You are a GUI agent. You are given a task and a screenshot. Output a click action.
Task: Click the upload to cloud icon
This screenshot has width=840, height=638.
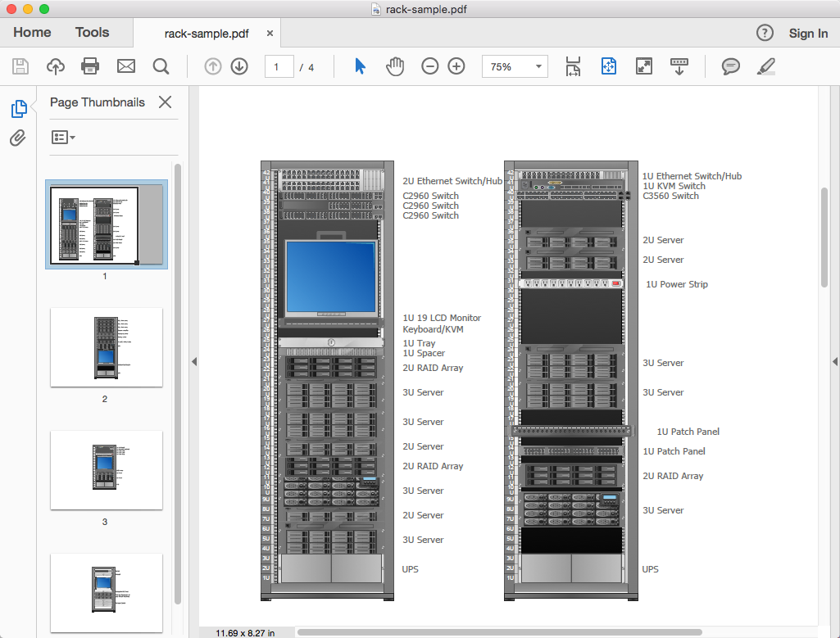(x=55, y=66)
